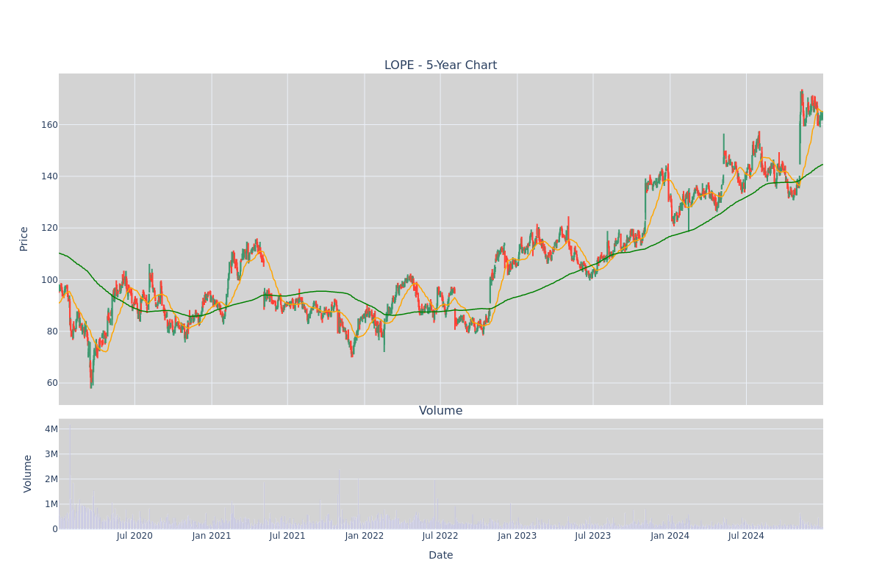
Task: Click the volume tick label '3M'
Action: pyautogui.click(x=51, y=454)
